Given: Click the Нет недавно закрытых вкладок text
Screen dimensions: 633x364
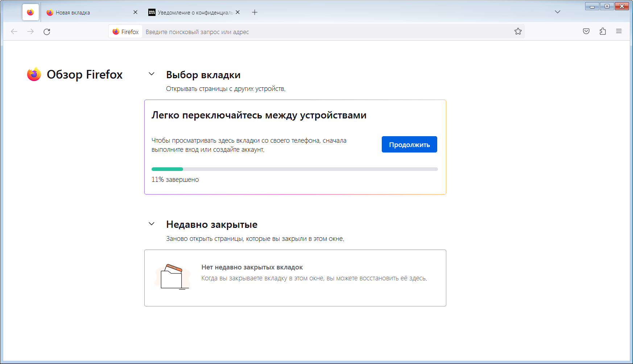Looking at the screenshot, I should point(252,267).
